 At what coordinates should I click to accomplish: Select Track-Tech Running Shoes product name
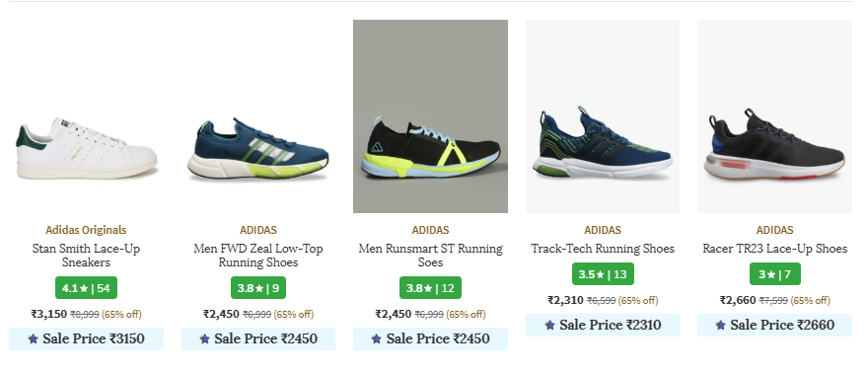tap(603, 249)
